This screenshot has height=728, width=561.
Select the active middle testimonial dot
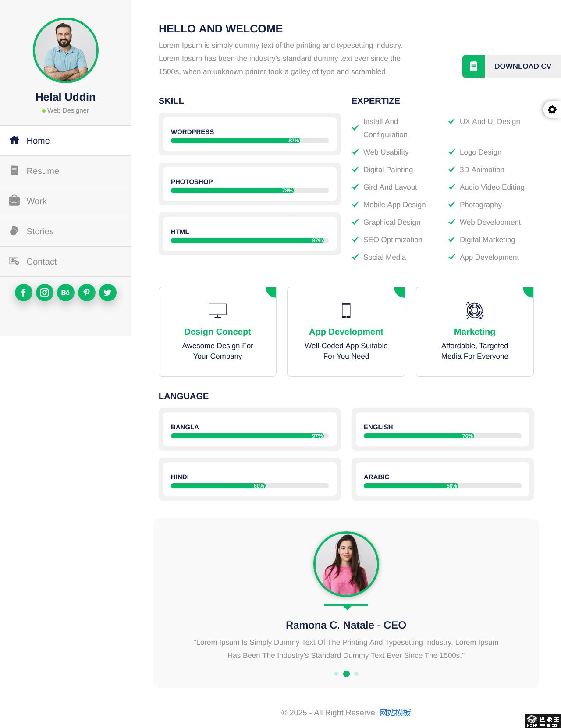(346, 674)
